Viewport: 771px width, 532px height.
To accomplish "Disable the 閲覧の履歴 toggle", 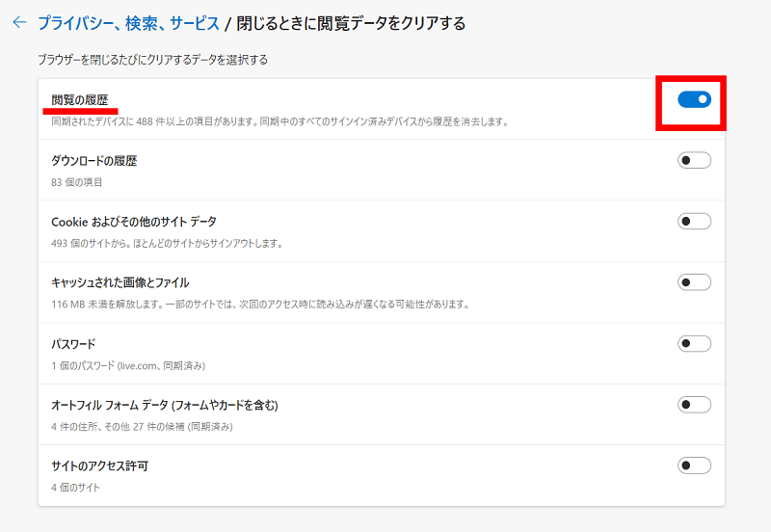I will tap(694, 99).
